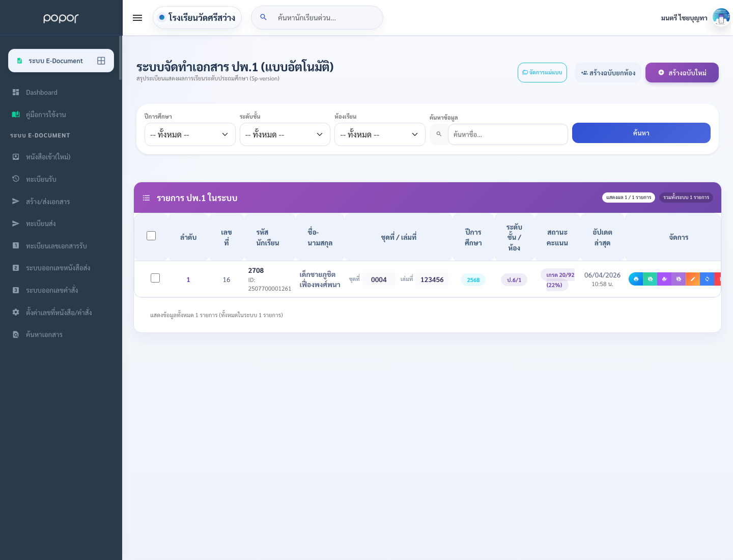The height and width of the screenshot is (560, 733).
Task: Click the username มนตรี ไชยบุญทา
Action: tap(684, 18)
